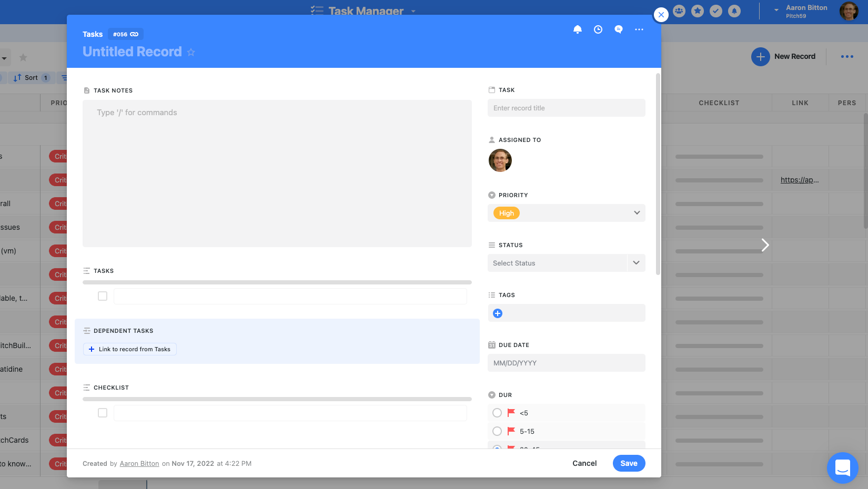Tick the empty Checklist item checkbox
Image resolution: width=868 pixels, height=489 pixels.
(x=103, y=413)
